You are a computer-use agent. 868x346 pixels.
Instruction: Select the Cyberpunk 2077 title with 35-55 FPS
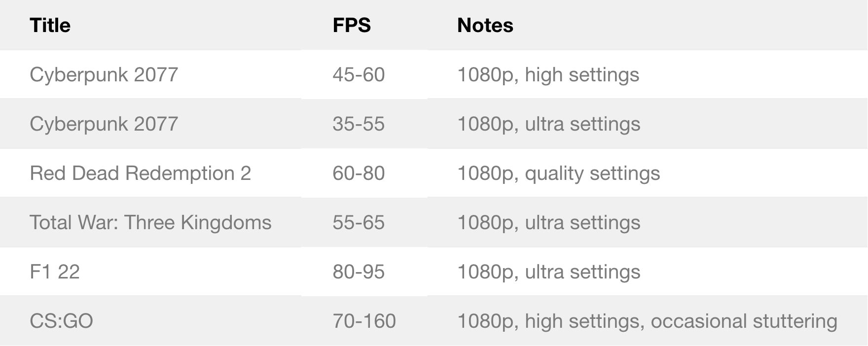point(104,124)
